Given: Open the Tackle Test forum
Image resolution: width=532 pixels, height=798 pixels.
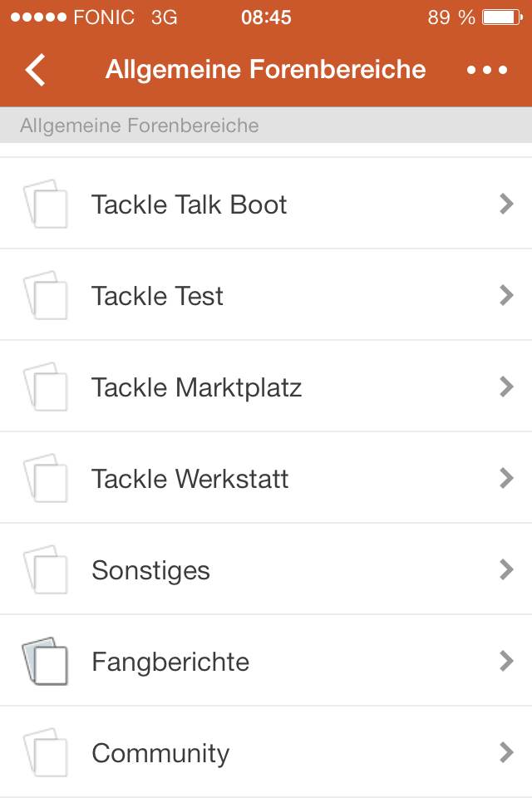Looking at the screenshot, I should point(158,296).
